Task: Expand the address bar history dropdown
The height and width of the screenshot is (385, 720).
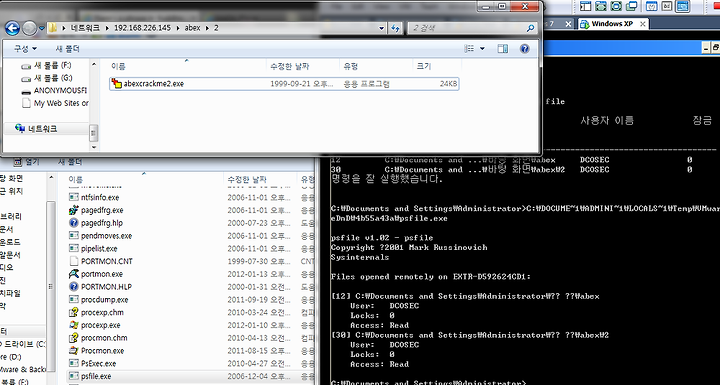Action: tap(382, 28)
